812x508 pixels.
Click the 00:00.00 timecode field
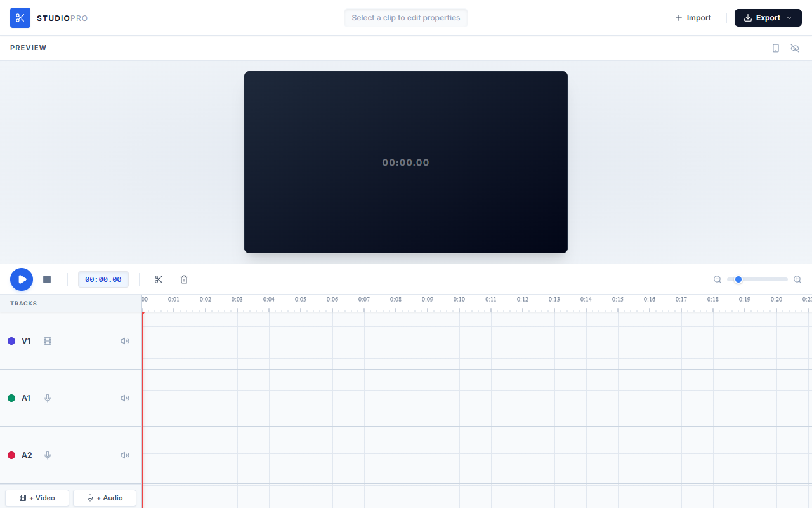[103, 279]
